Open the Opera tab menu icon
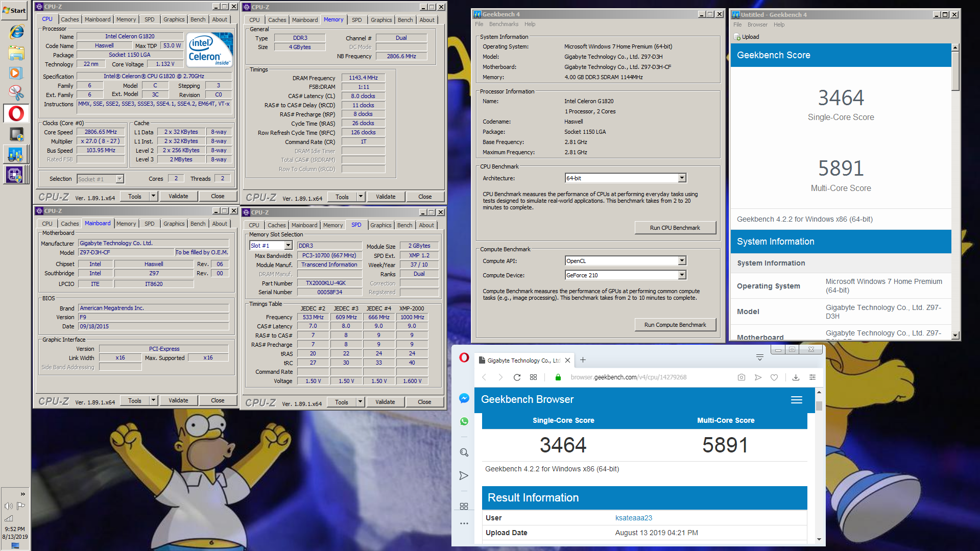This screenshot has width=980, height=551. pos(760,357)
